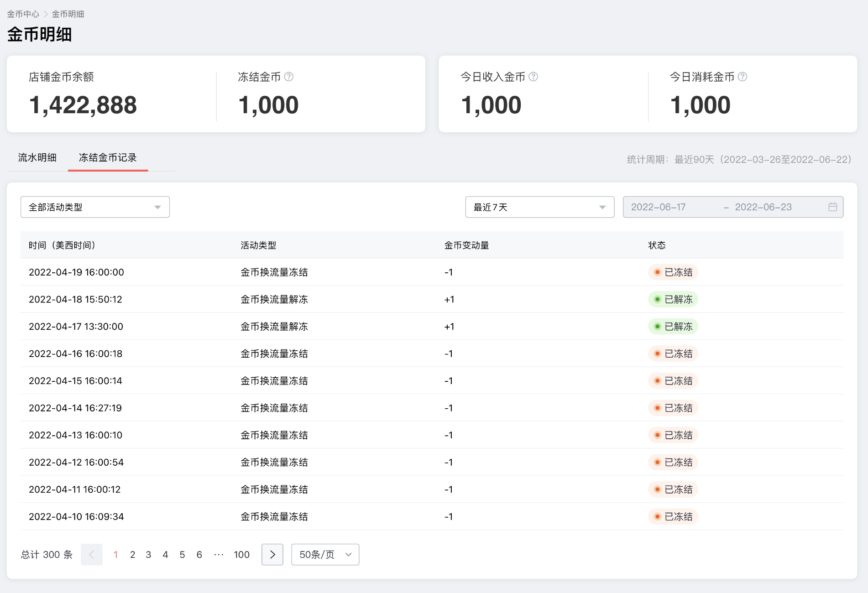Click the +1 value in 2022-04-17 row

(449, 326)
